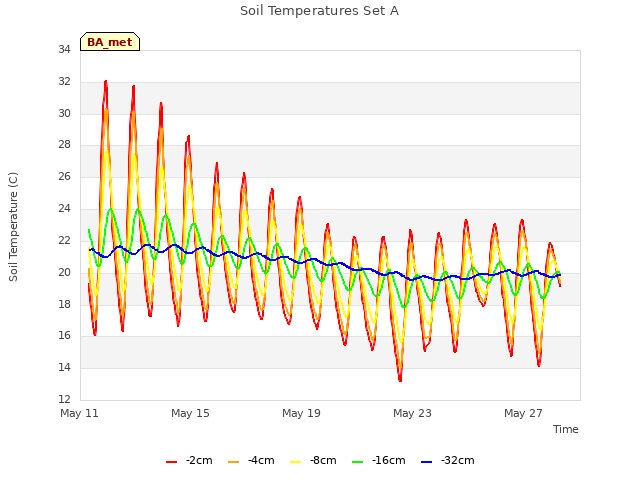Screen dimensions: 640x480
Task: Click the 16 y-axis tick label
Action: (64, 336)
